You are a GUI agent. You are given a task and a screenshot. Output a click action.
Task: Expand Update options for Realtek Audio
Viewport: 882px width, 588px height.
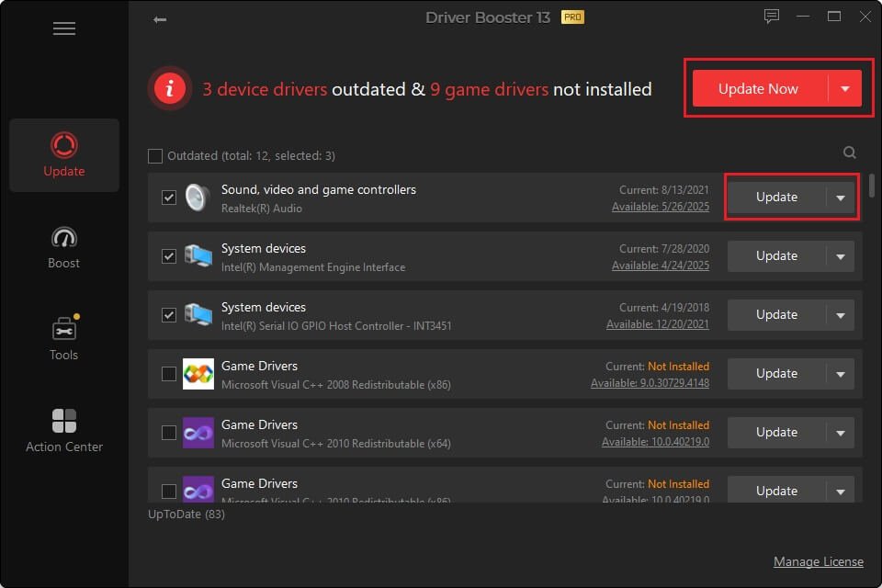[841, 198]
